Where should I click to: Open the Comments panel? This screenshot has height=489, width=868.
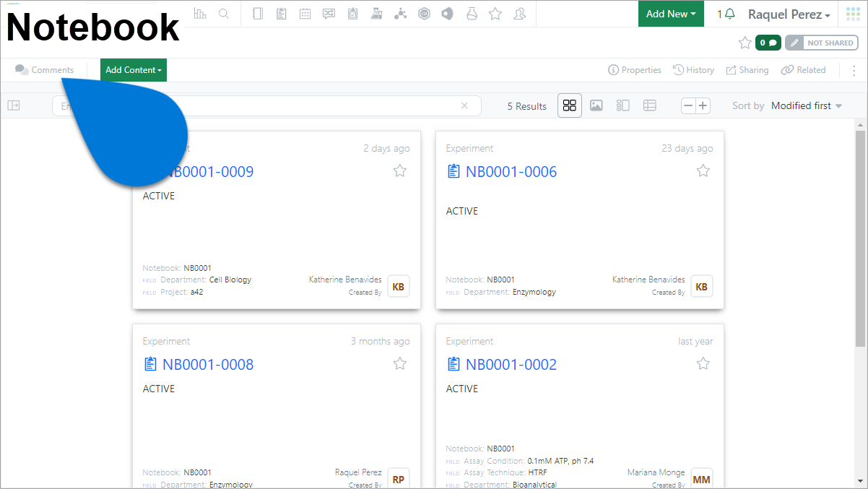pyautogui.click(x=45, y=70)
